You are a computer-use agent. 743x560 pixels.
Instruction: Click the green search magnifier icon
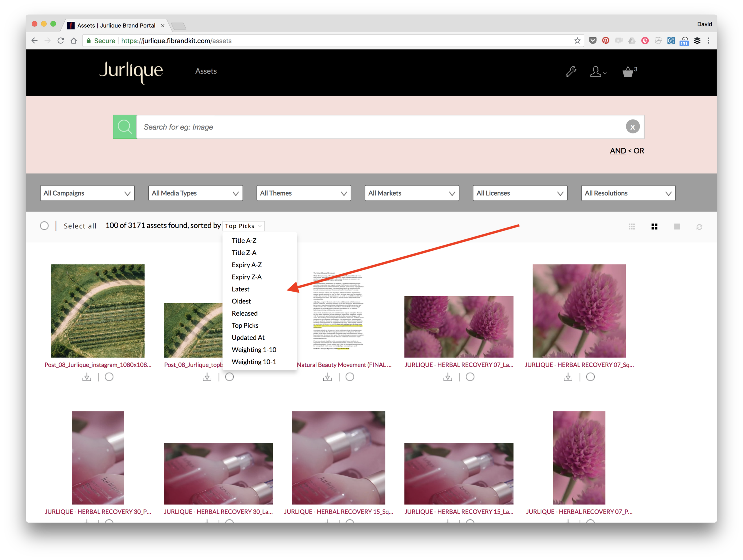click(125, 127)
